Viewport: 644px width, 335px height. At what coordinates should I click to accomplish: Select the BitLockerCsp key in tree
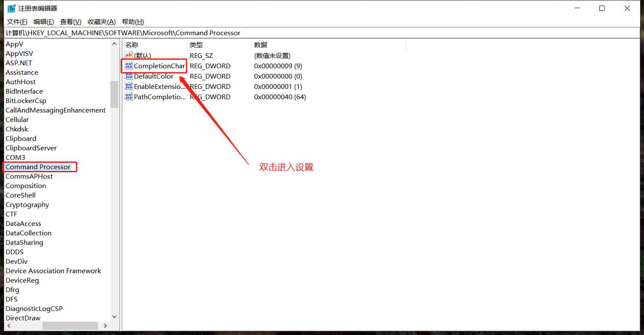(x=26, y=100)
